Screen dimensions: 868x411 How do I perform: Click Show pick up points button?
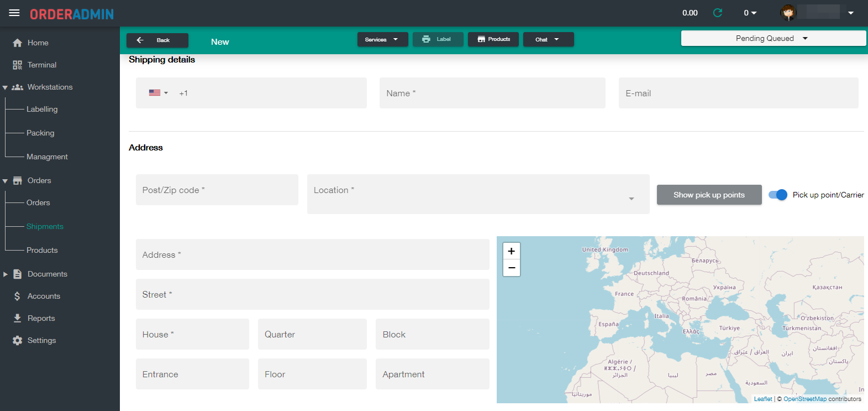point(709,195)
